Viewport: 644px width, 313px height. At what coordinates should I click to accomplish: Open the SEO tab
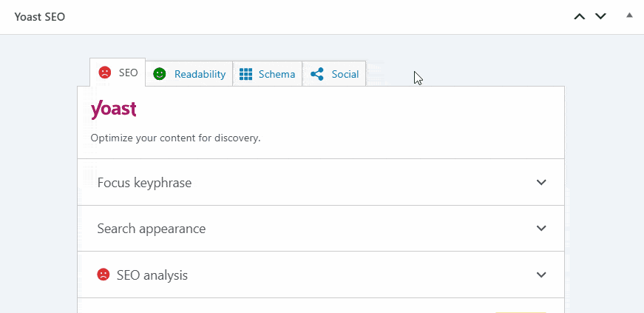(118, 73)
